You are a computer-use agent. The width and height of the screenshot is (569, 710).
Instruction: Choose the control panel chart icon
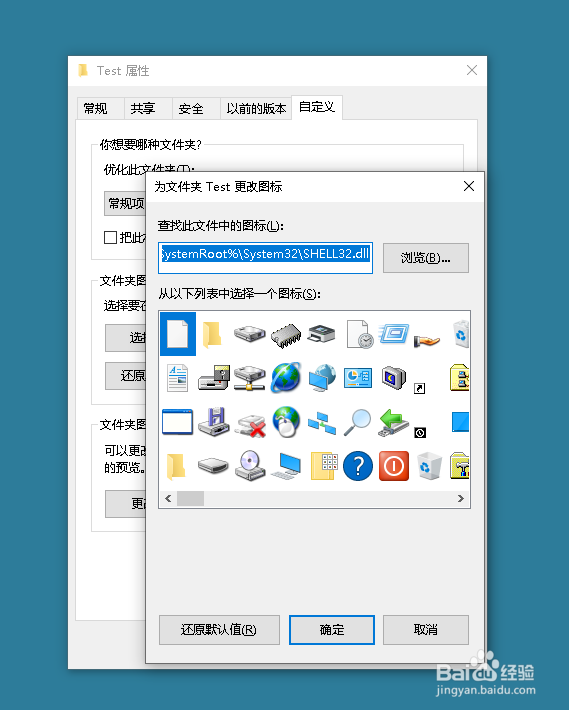[358, 378]
